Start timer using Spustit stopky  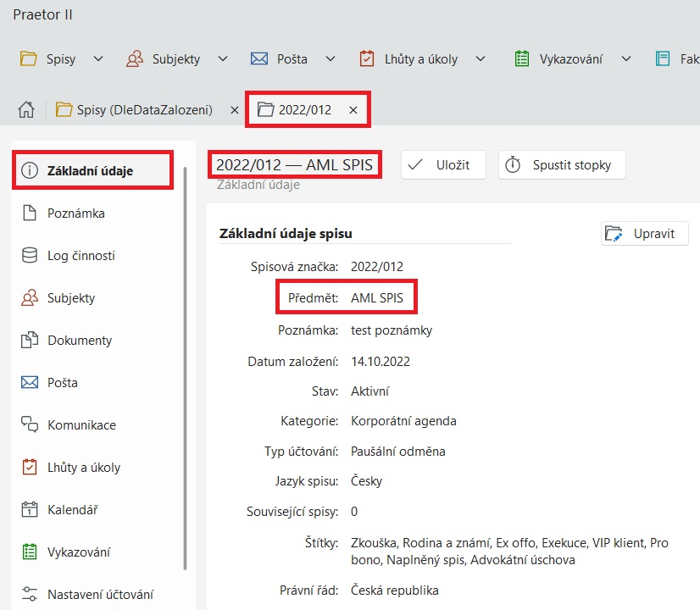coord(561,165)
